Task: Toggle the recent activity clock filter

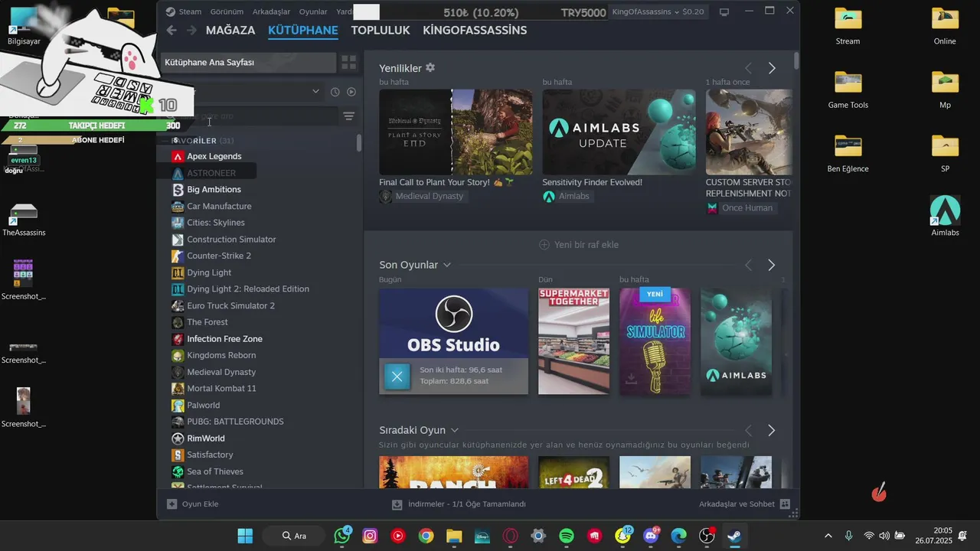Action: pos(335,92)
